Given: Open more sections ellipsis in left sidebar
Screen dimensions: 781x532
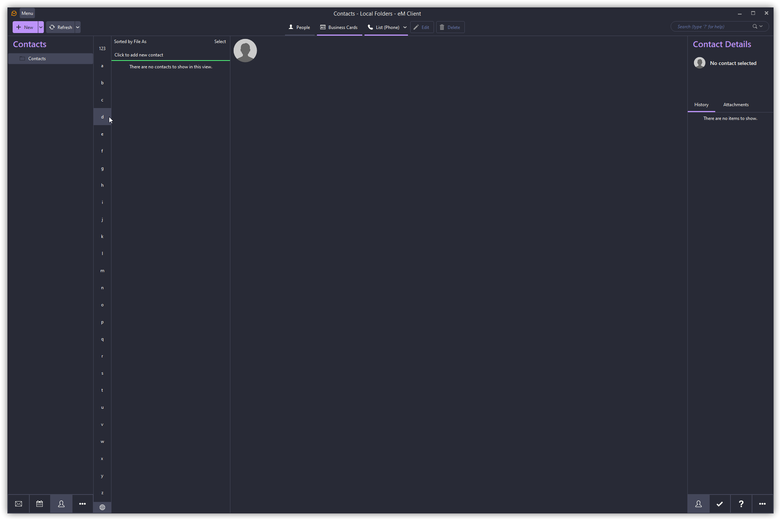Looking at the screenshot, I should (x=82, y=504).
